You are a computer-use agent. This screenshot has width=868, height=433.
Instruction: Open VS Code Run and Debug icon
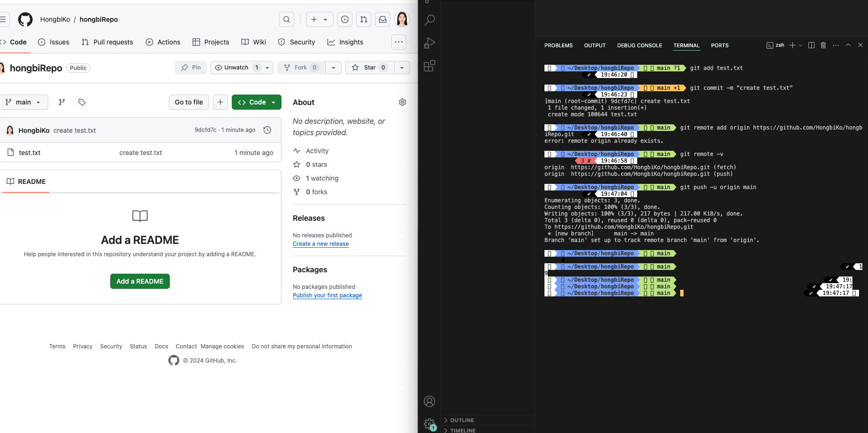(430, 43)
